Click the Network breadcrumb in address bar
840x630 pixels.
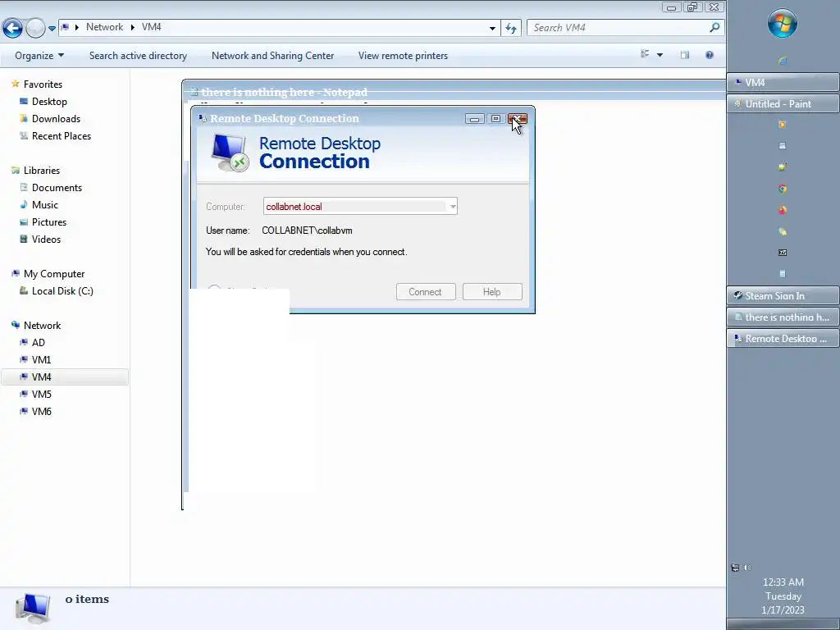pyautogui.click(x=104, y=27)
